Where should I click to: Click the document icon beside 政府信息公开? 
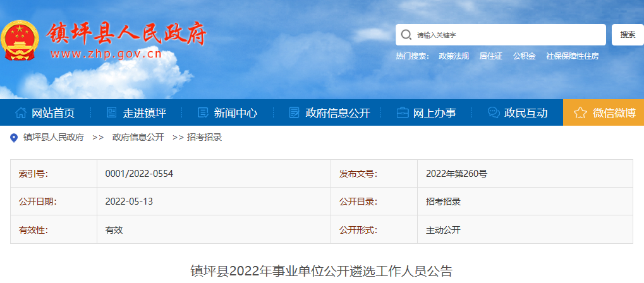click(294, 113)
